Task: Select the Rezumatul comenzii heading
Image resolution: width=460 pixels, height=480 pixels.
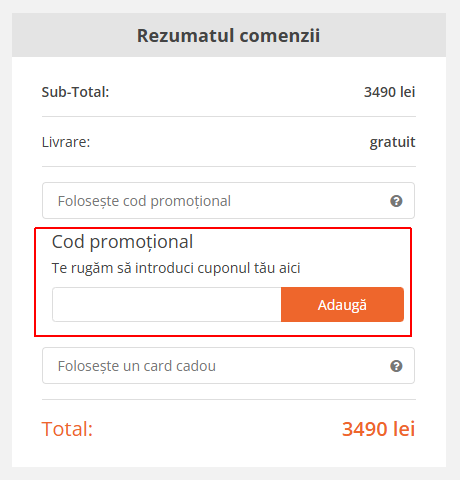Action: tap(229, 35)
